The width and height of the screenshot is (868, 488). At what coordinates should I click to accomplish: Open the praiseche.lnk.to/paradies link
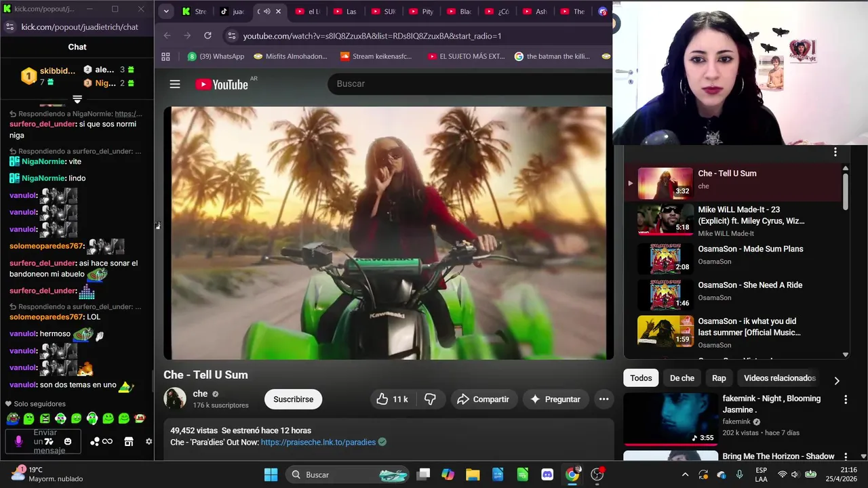318,442
